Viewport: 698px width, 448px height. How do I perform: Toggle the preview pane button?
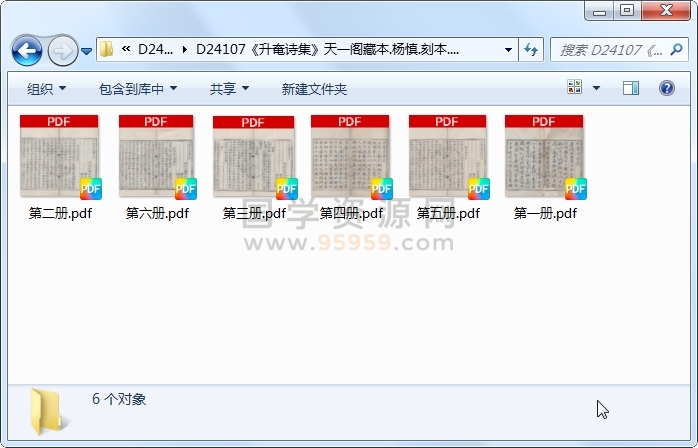631,88
